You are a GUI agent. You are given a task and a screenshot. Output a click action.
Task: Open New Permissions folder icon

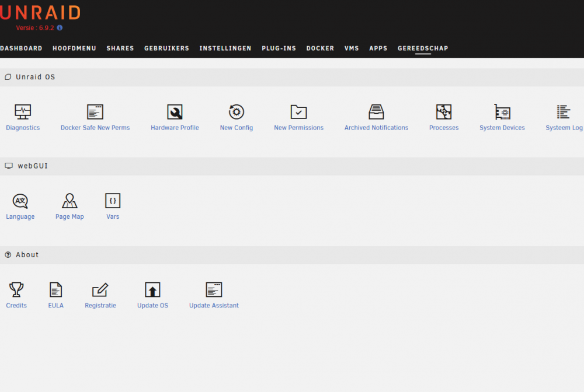click(298, 111)
